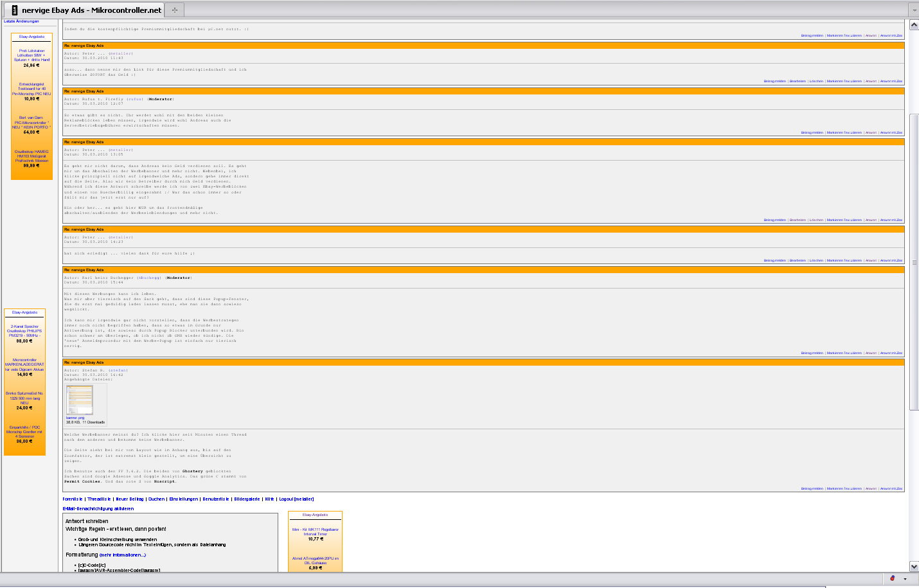Viewport: 919px width, 588px height.
Task: Open the 'Benutzerliste' footer link
Action: [216, 499]
